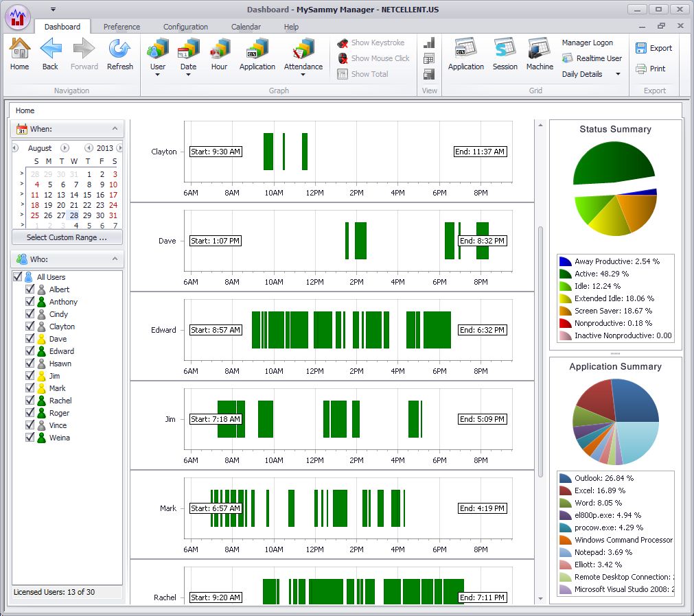Toggle the checkbox for user Rachel
The height and width of the screenshot is (616, 694).
pos(30,401)
